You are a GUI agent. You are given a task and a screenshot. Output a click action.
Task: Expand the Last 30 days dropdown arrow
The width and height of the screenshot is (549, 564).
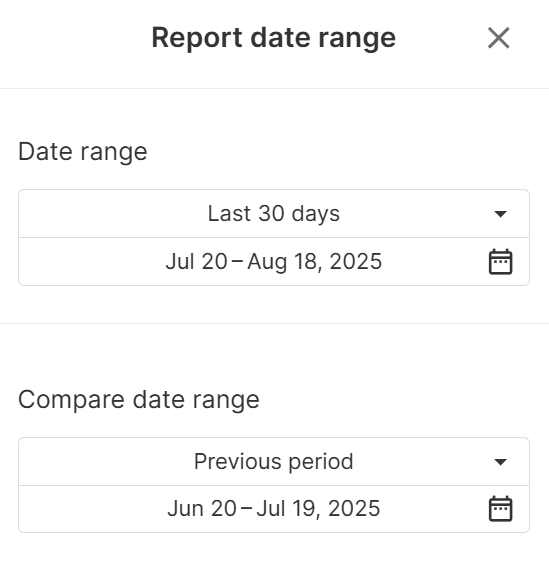500,214
